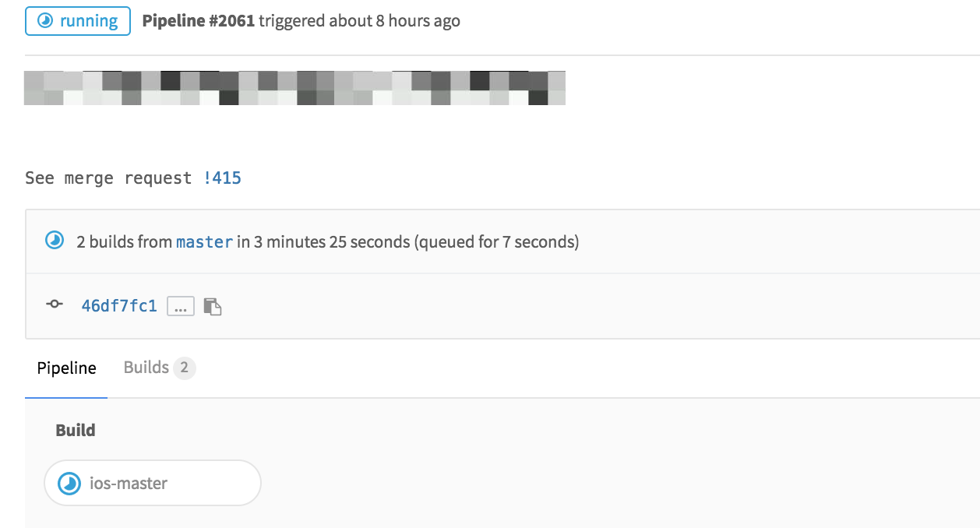Screen dimensions: 980x528
Task: Expand the commit message with the ellipsis button
Action: [x=180, y=305]
